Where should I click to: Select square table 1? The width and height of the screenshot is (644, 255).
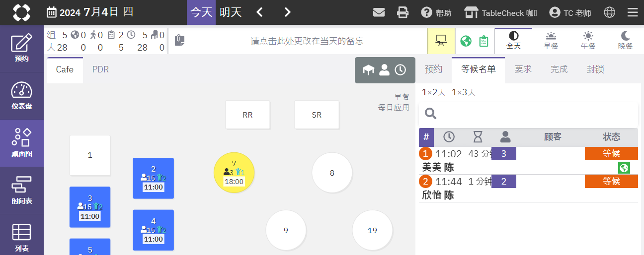90,155
